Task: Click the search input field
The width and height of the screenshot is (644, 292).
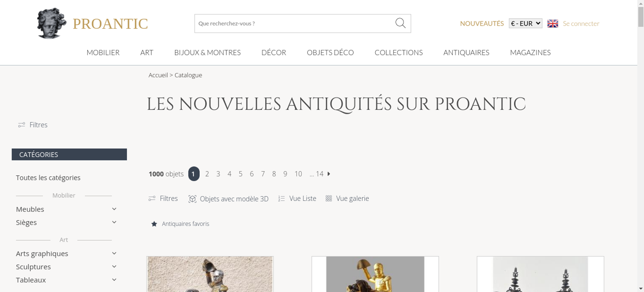Action: (x=295, y=23)
